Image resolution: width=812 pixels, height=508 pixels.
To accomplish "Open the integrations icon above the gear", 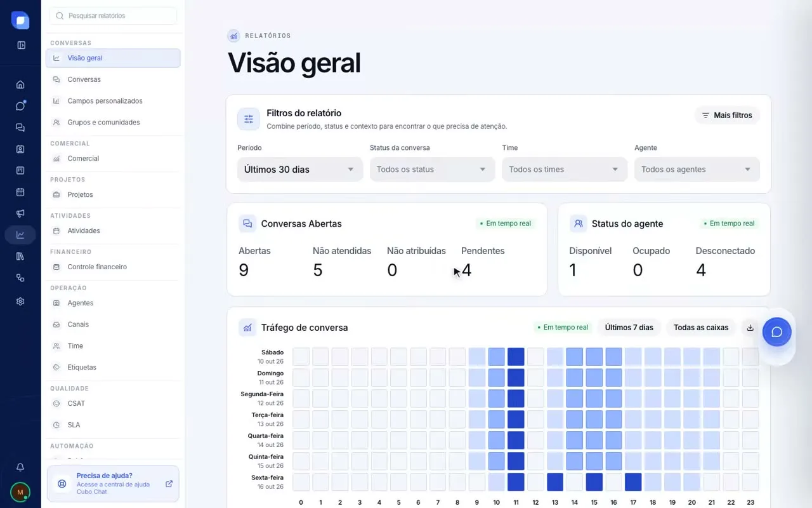I will click(20, 278).
